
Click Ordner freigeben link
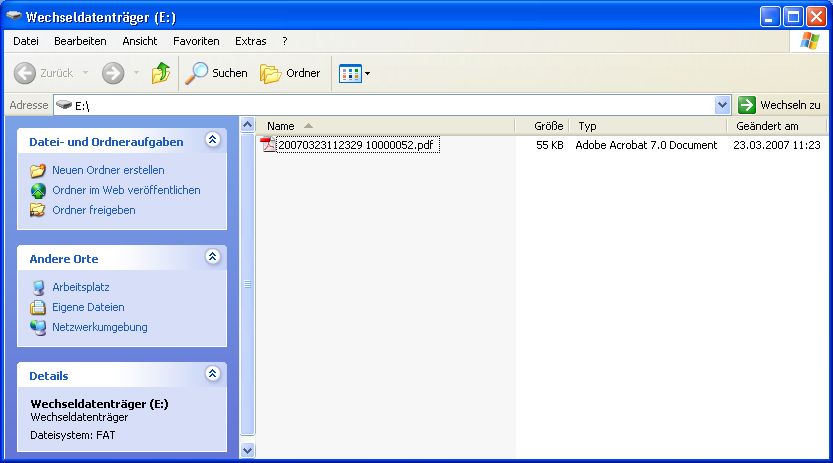tap(94, 210)
